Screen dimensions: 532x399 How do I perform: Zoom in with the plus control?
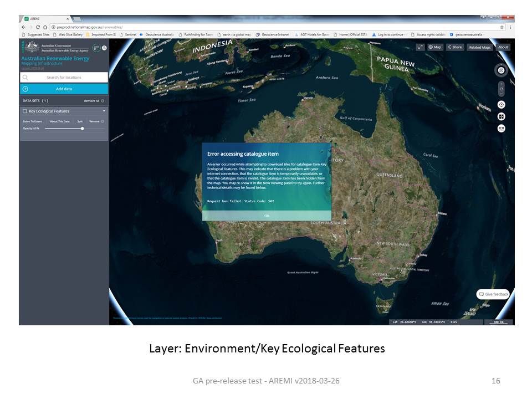click(501, 84)
